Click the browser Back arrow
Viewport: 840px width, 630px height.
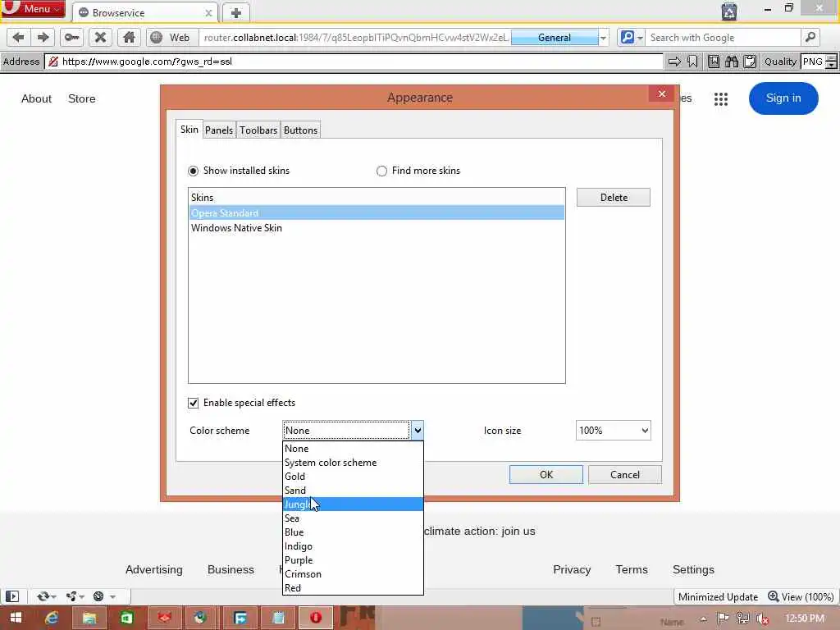coord(18,38)
